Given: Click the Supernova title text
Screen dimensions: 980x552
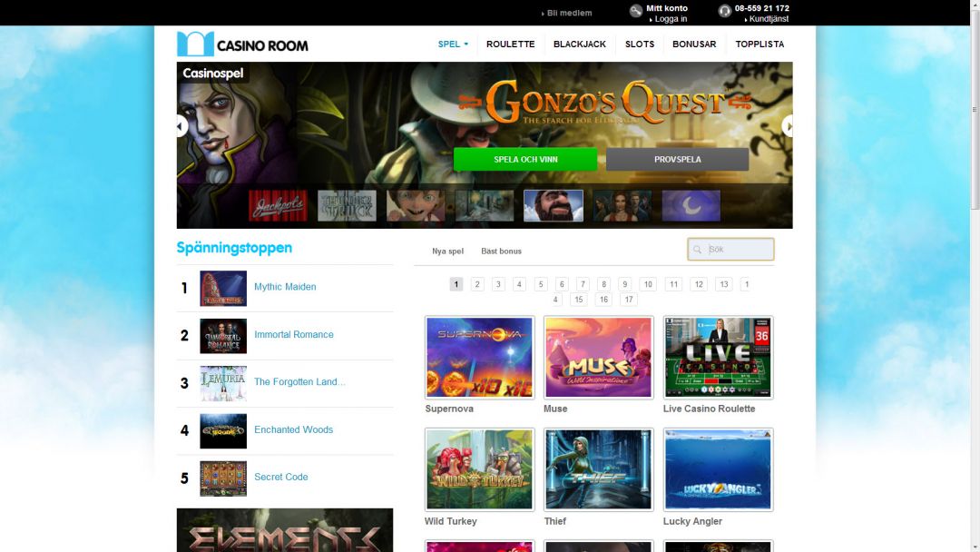Looking at the screenshot, I should pos(449,409).
